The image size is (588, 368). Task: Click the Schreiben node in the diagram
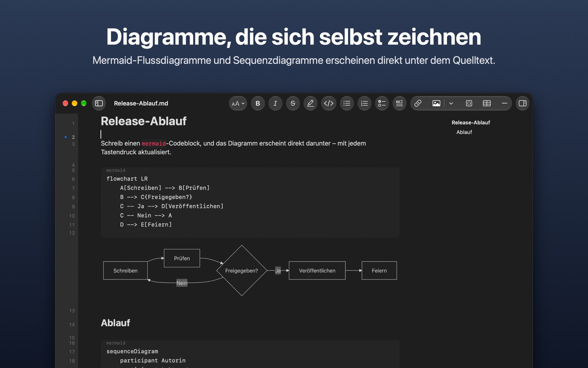tap(125, 270)
